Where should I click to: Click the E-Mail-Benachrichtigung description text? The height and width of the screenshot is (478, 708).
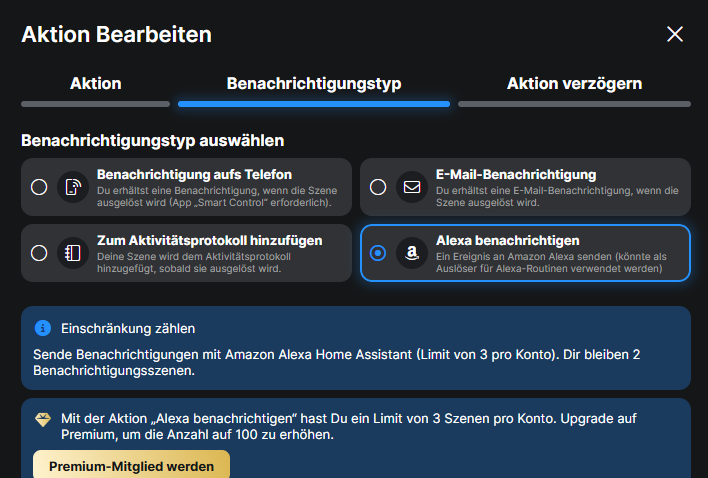tap(557, 196)
